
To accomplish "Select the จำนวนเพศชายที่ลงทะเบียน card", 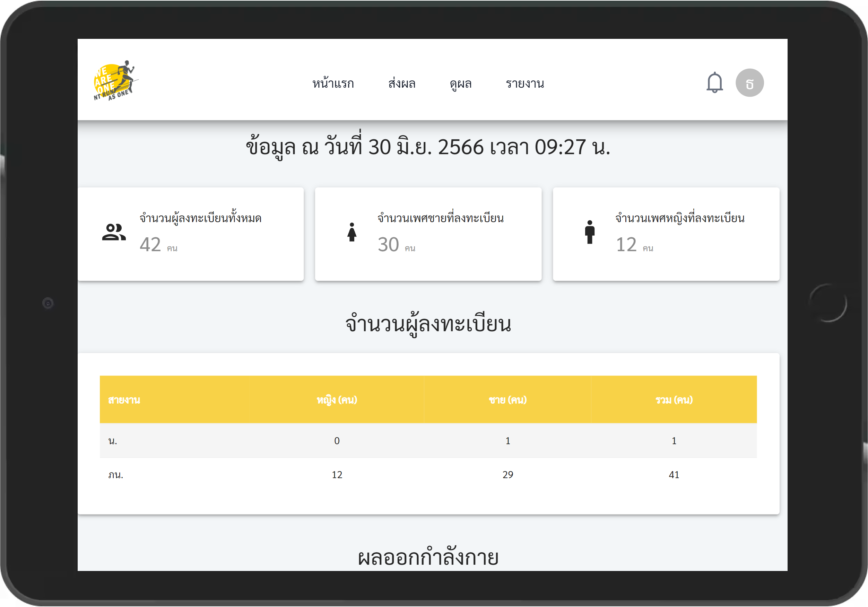I will [428, 234].
